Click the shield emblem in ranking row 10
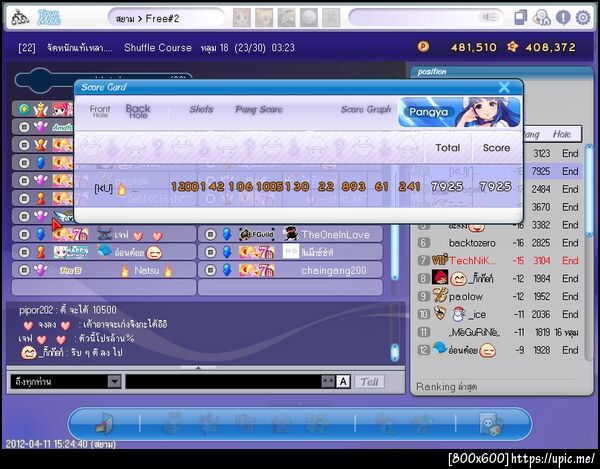 440,313
